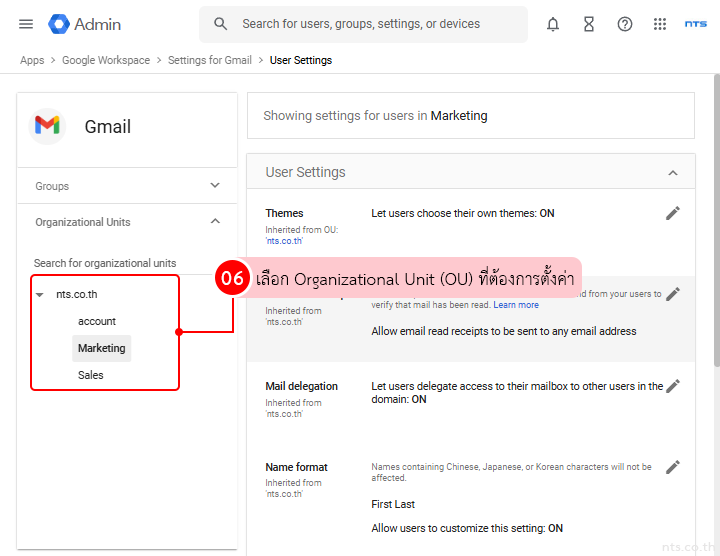Select the Marketing organizational unit
This screenshot has height=556, width=720.
(101, 348)
